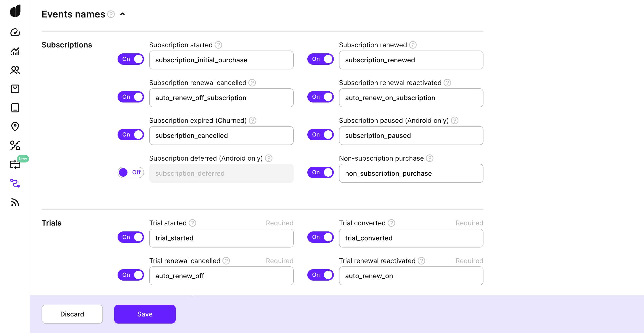Click the subscription_initial_purchase input field
Viewport: 644px width, 333px height.
pos(221,60)
